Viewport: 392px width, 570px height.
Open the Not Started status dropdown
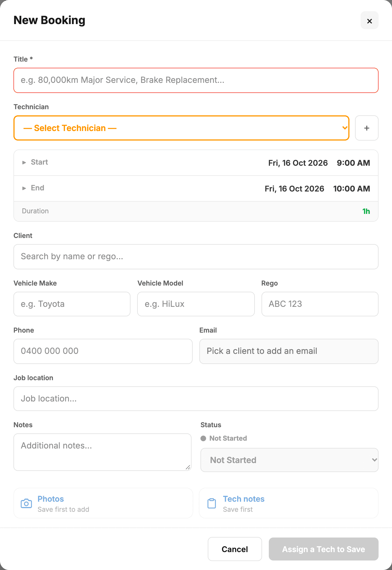289,460
